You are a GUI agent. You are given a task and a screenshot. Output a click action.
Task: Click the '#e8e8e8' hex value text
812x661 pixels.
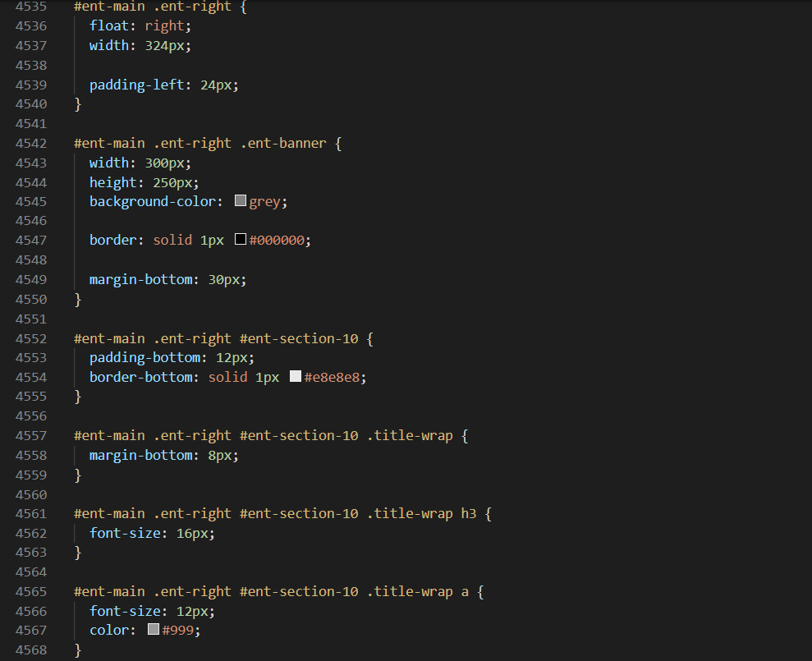click(332, 377)
